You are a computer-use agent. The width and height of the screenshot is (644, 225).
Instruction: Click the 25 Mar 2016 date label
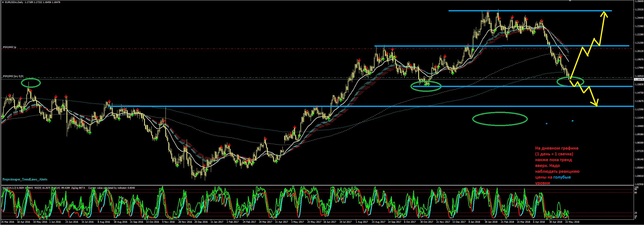click(x=8, y=222)
